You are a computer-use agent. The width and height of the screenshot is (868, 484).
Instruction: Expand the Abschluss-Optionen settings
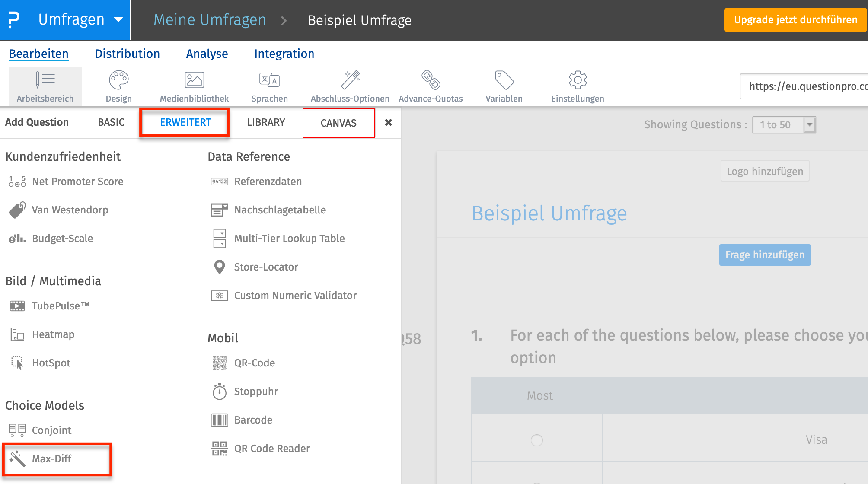(350, 86)
